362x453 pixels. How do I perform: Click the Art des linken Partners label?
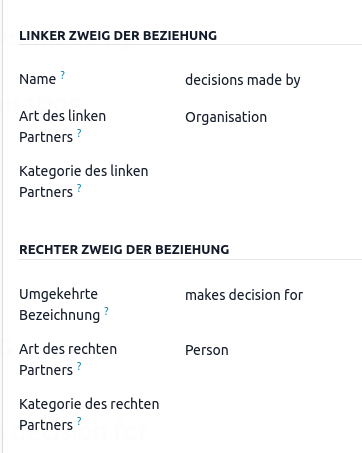[x=62, y=127]
